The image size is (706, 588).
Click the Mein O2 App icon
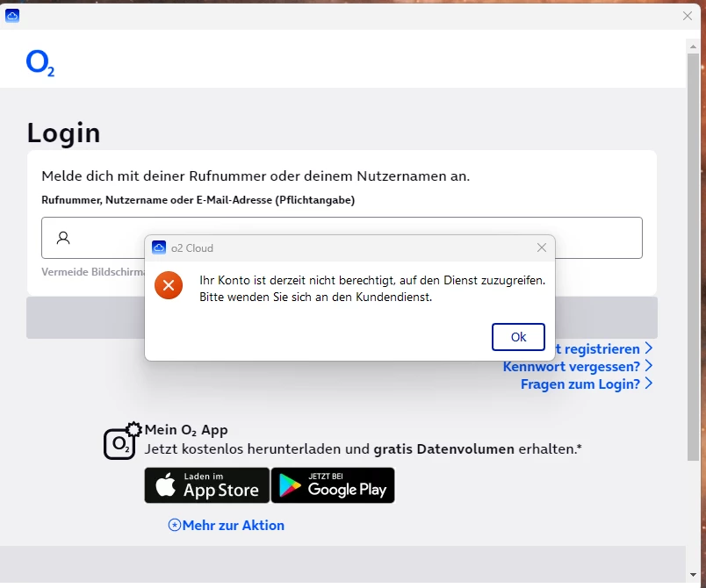pyautogui.click(x=122, y=441)
